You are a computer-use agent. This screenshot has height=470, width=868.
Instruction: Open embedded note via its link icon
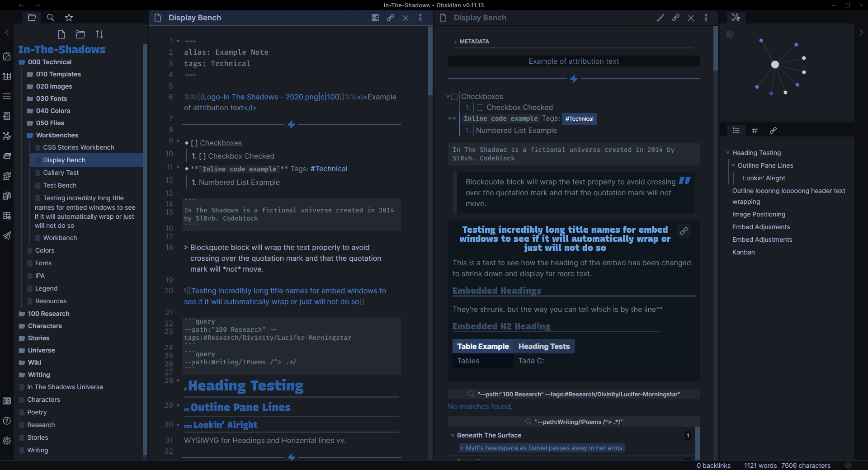pyautogui.click(x=684, y=231)
